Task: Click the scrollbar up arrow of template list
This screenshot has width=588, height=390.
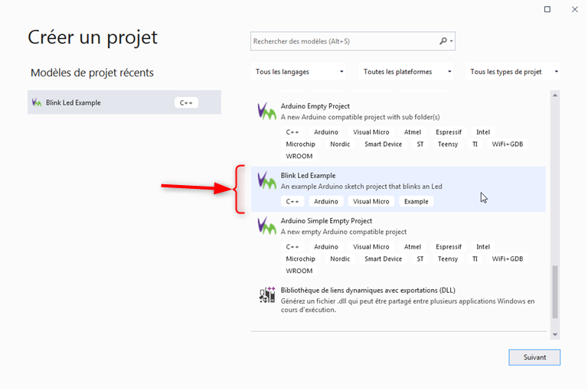Action: [555, 95]
